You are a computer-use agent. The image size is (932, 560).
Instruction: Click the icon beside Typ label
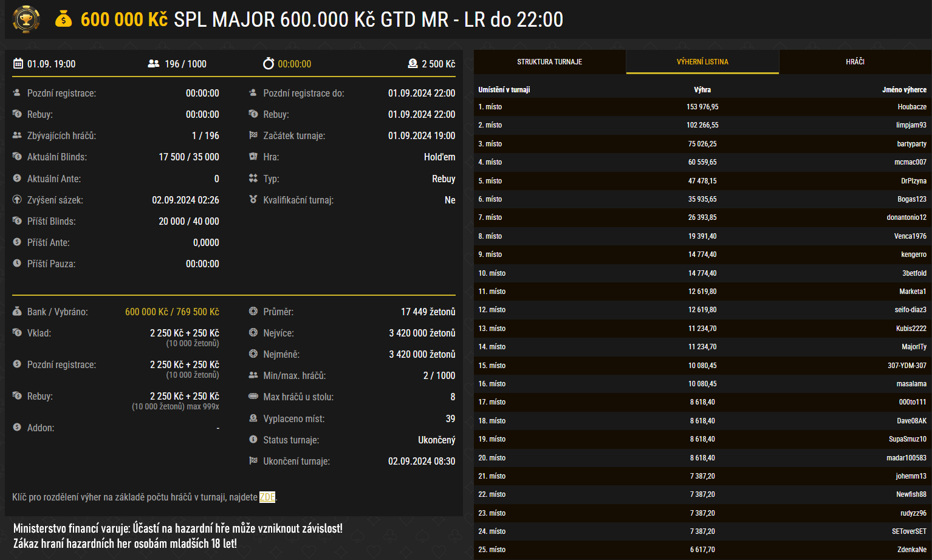point(253,179)
